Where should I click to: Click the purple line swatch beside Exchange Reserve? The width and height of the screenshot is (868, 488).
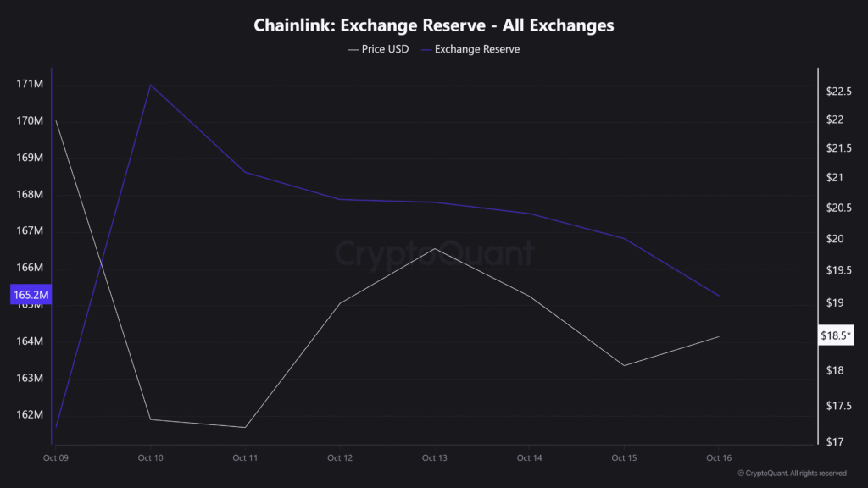point(426,49)
